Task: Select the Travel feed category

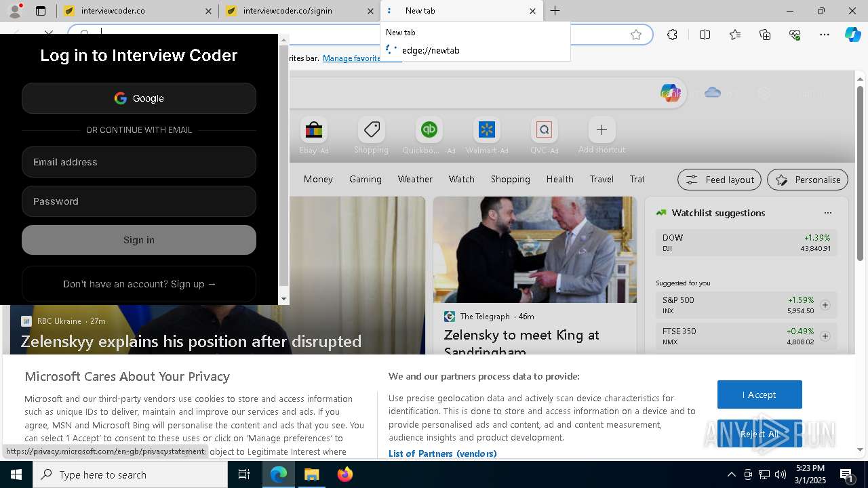Action: (601, 179)
